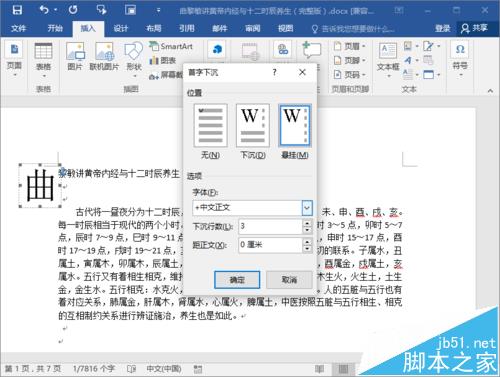Click the Redo/Repeat icon
The image size is (500, 377).
(x=73, y=10)
